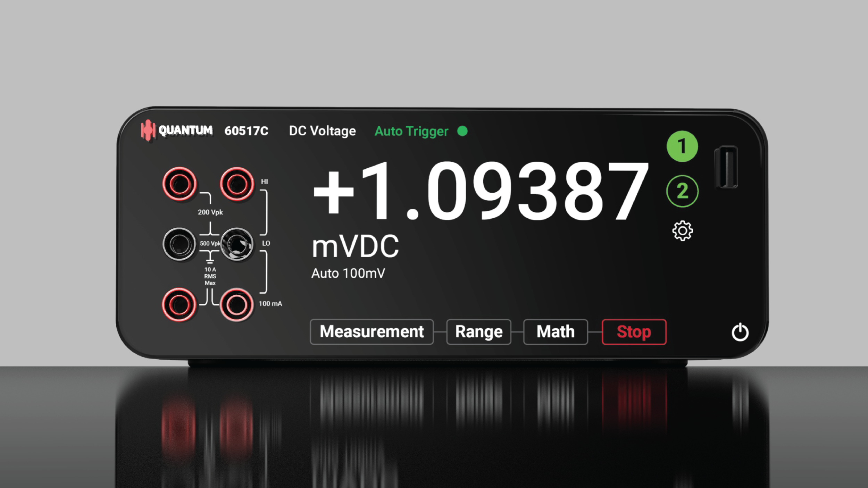Click the 100 mA red terminal
This screenshot has width=868, height=488.
click(x=237, y=305)
